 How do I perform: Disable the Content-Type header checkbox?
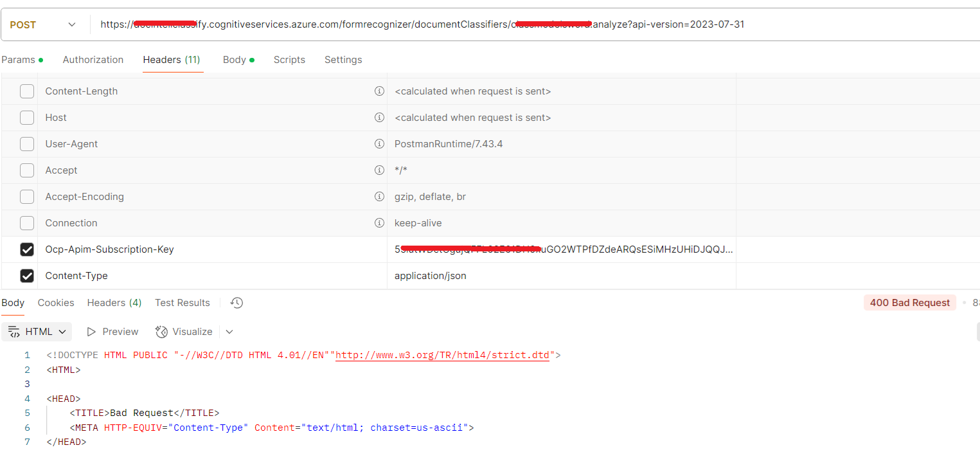point(26,276)
